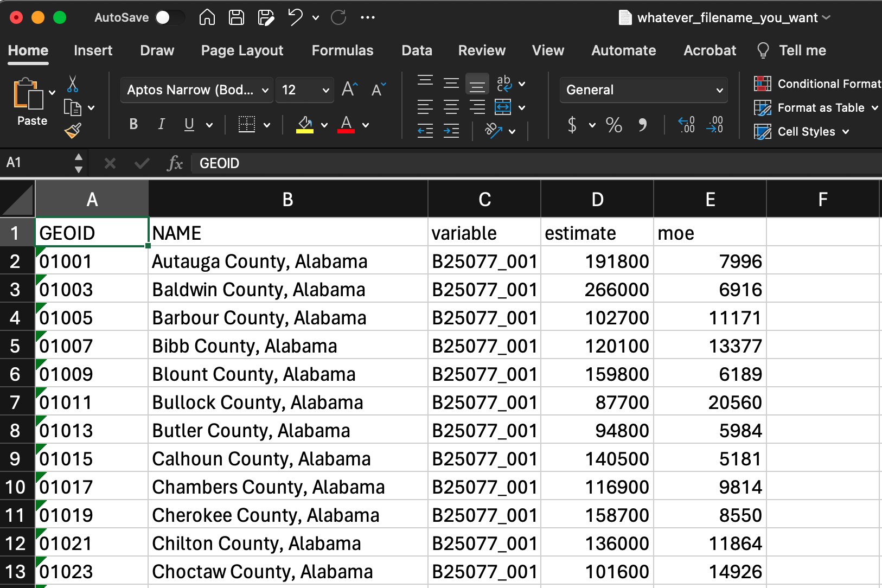Click Merge and Center icon
The height and width of the screenshot is (588, 882).
point(503,107)
